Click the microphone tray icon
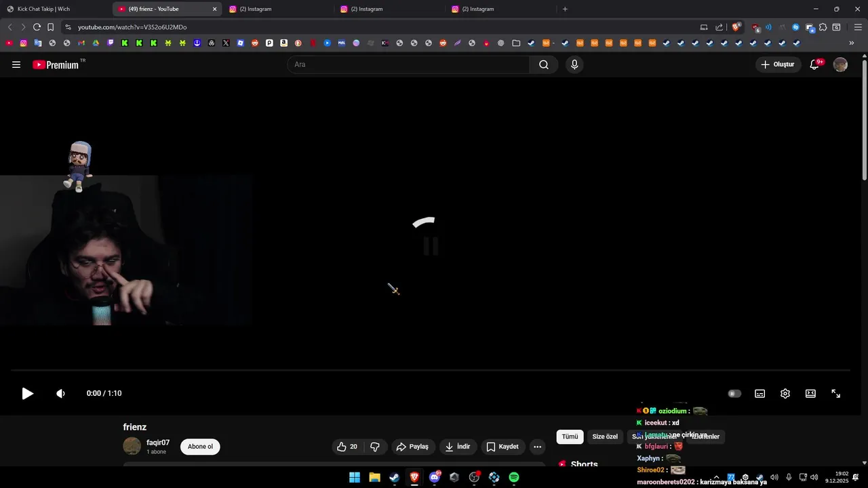The image size is (868, 488). coord(789,477)
